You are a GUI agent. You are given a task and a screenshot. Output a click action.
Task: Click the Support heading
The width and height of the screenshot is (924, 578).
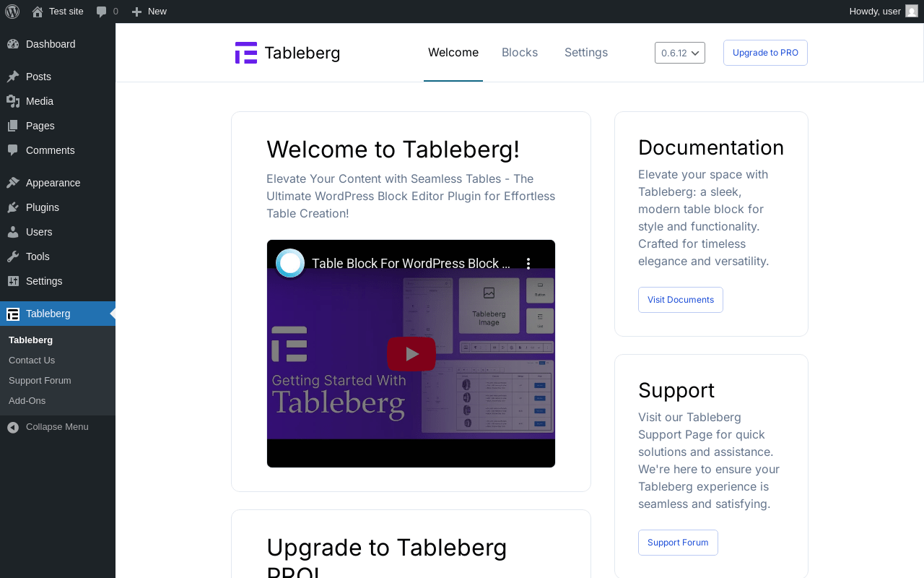(x=676, y=390)
